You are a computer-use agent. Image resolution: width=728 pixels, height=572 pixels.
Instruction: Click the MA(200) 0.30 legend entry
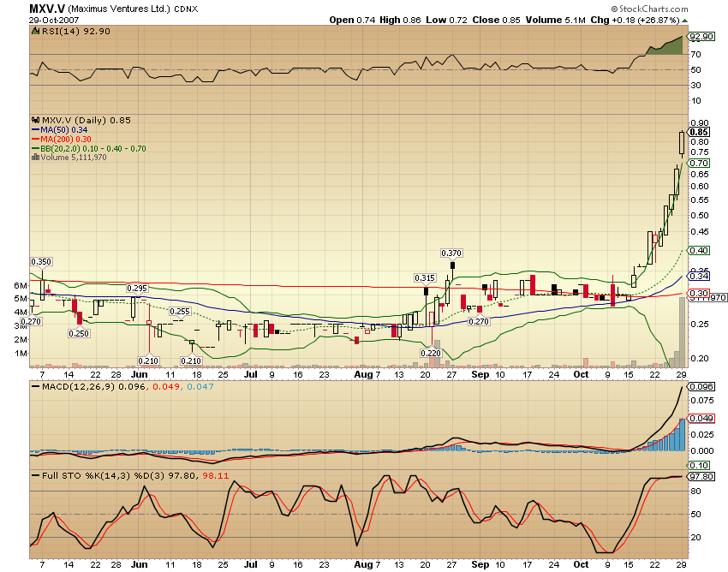point(65,140)
